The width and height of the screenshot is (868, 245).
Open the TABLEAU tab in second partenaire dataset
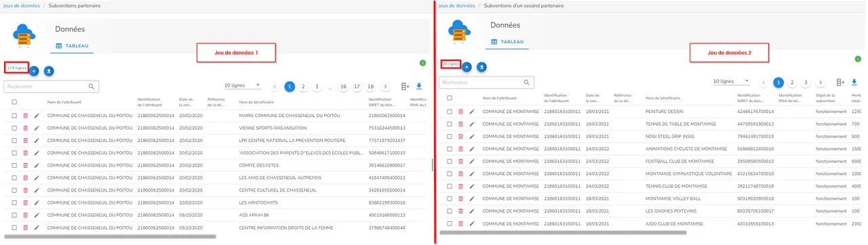point(507,41)
